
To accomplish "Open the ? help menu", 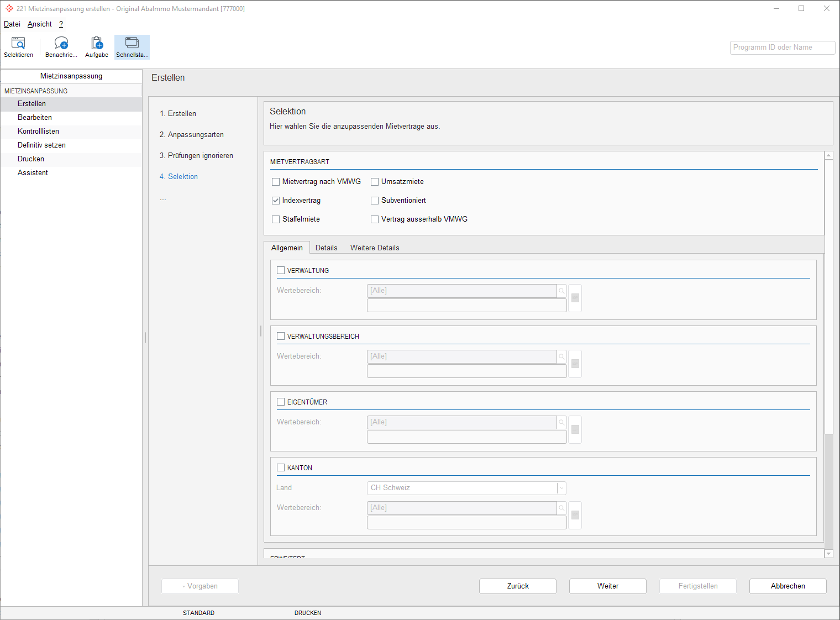I will [x=61, y=24].
